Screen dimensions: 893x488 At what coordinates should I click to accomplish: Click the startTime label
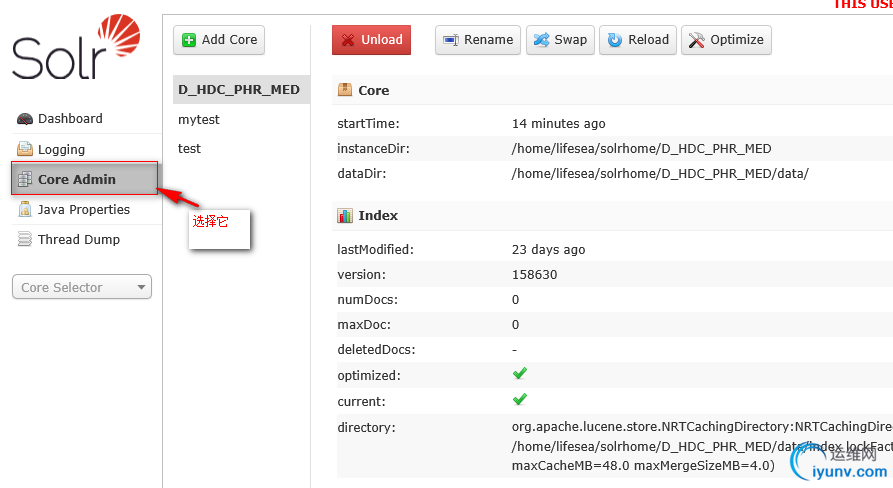pyautogui.click(x=368, y=124)
